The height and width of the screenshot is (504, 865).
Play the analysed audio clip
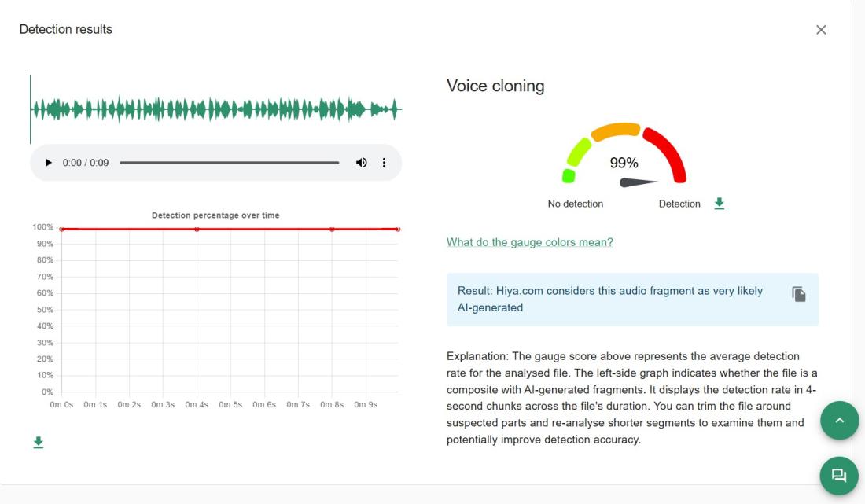coord(49,163)
